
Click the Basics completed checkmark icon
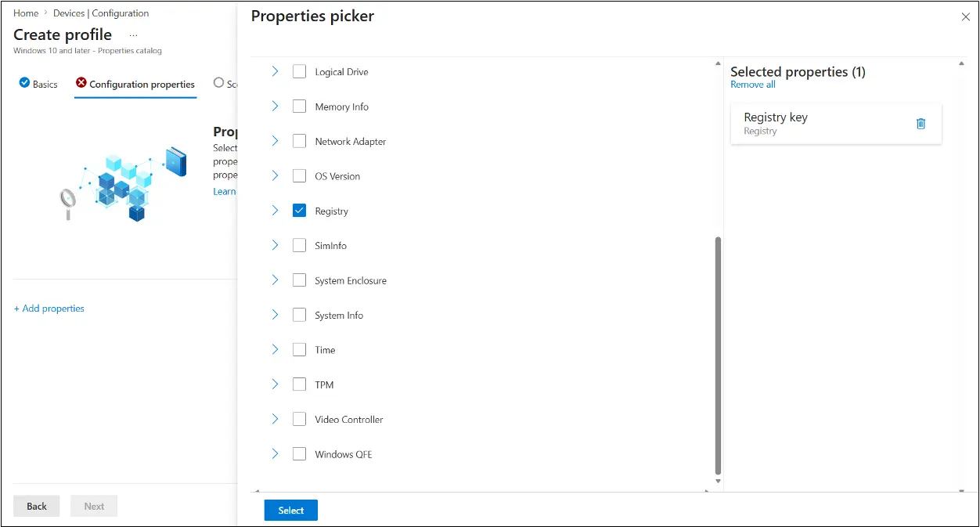24,83
